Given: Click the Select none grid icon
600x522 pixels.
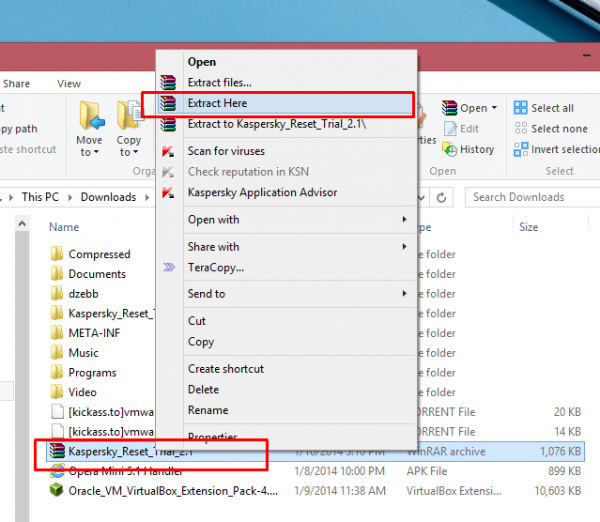Looking at the screenshot, I should (x=521, y=128).
